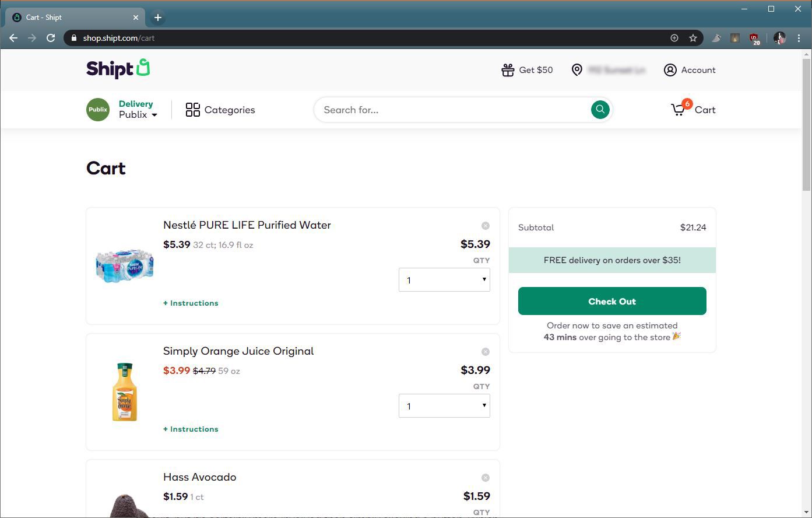Click the Publix store logo
812x518 pixels.
pos(98,110)
